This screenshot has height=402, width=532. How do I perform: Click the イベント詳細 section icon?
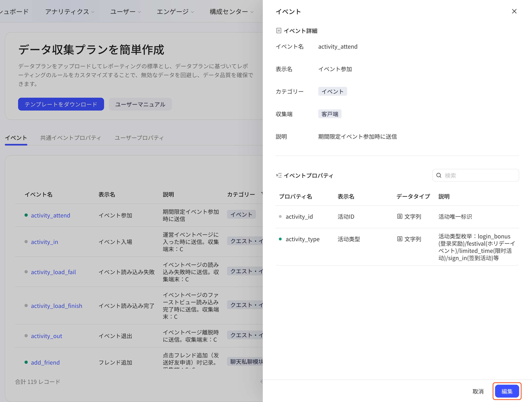click(x=278, y=31)
